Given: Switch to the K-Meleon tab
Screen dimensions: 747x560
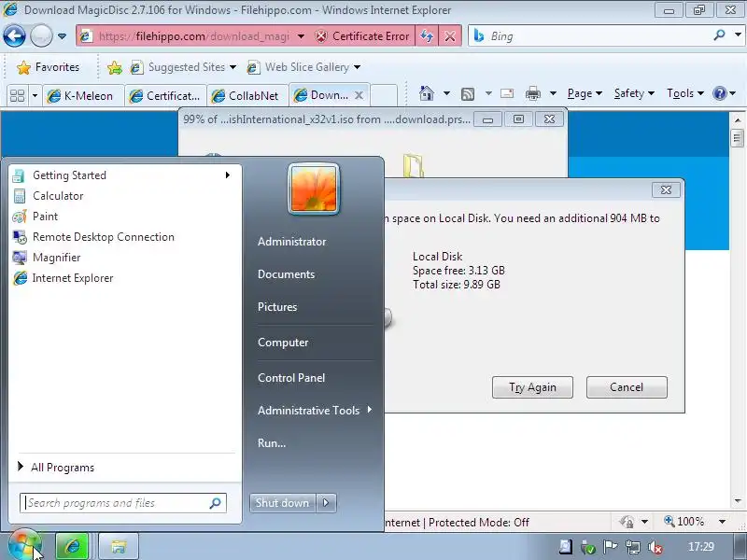Looking at the screenshot, I should pyautogui.click(x=83, y=96).
